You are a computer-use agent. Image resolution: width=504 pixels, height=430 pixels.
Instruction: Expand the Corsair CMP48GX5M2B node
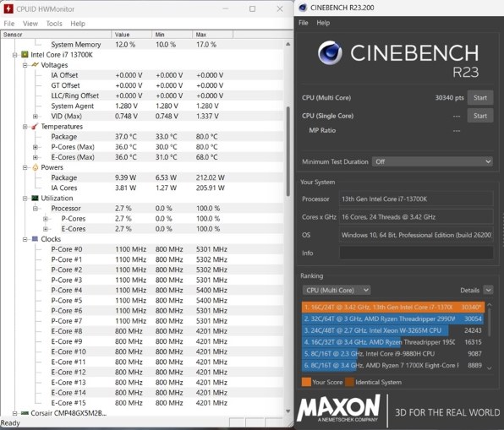[14, 413]
